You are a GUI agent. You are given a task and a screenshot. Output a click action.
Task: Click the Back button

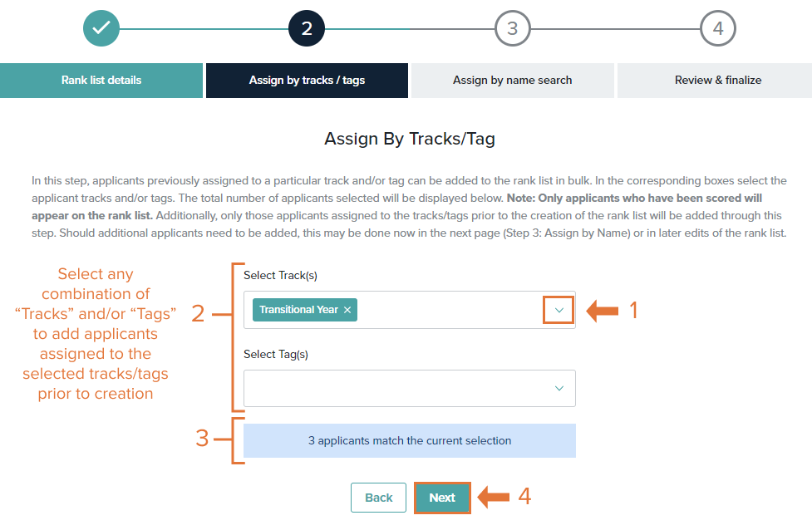coord(378,498)
